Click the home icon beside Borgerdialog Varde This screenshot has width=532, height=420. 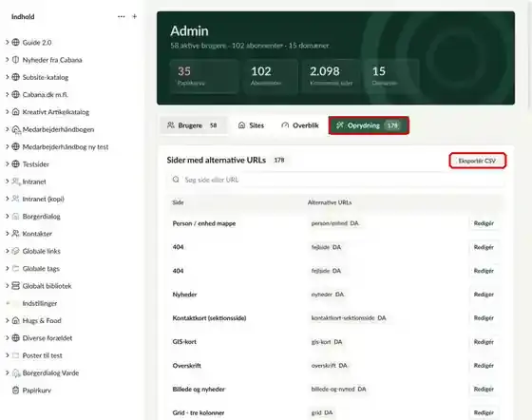(x=15, y=372)
